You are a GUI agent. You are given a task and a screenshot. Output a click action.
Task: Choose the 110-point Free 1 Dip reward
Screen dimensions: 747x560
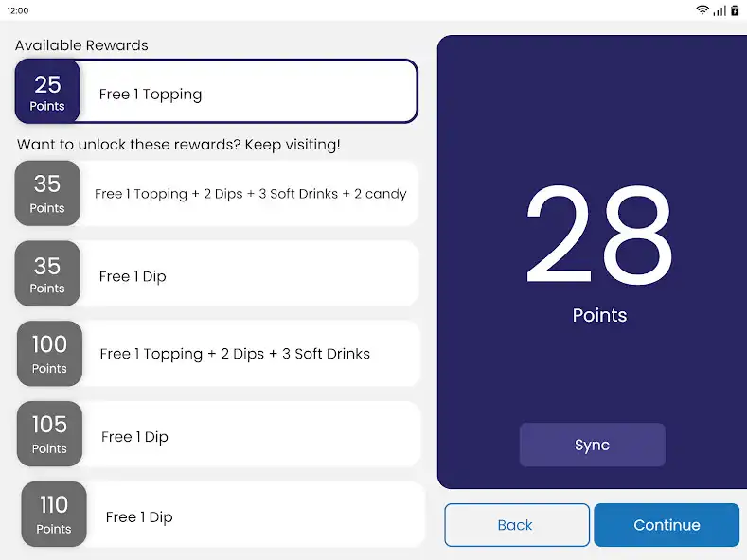[x=222, y=514]
